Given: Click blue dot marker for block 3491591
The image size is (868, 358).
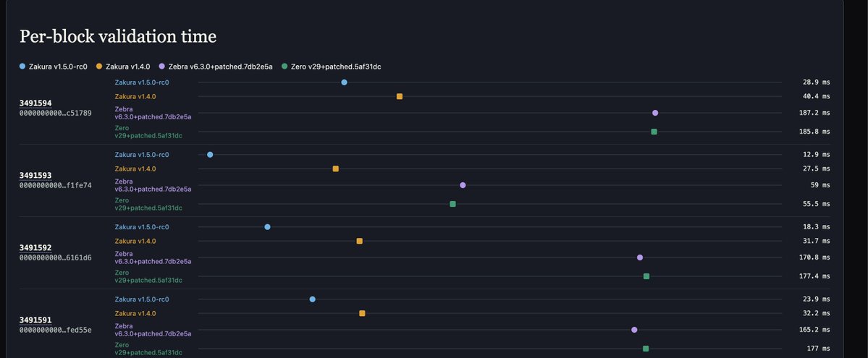Looking at the screenshot, I should click(x=313, y=299).
